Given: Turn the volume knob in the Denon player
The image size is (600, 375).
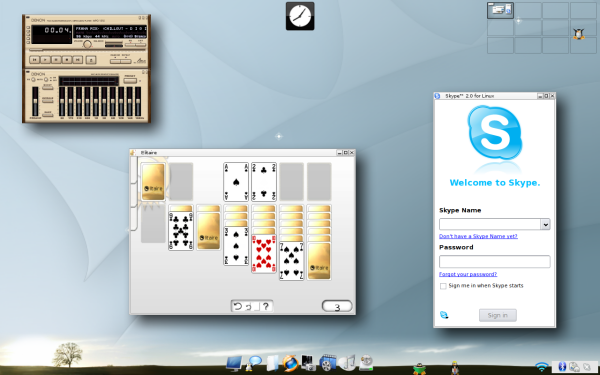Looking at the screenshot, I should coord(87,44).
